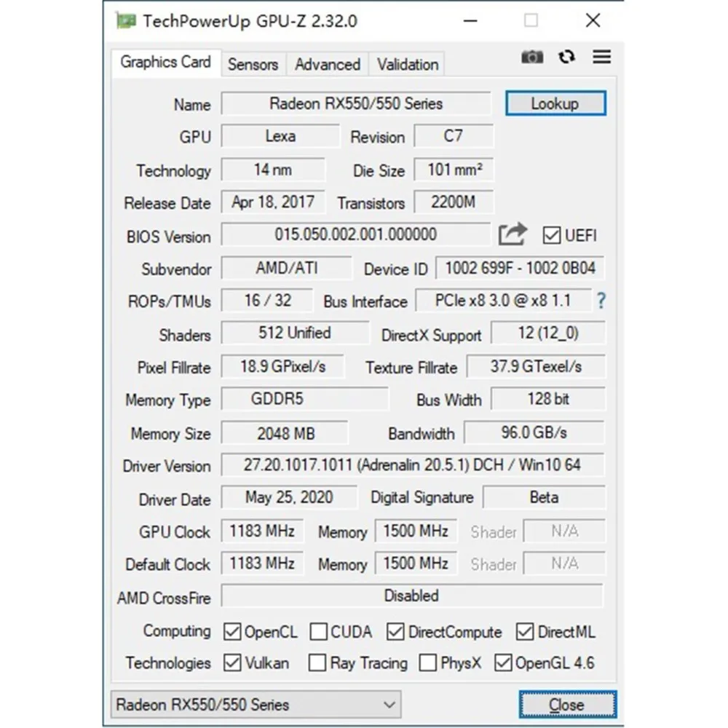Click GPU Clock value 1183 MHz

262,531
